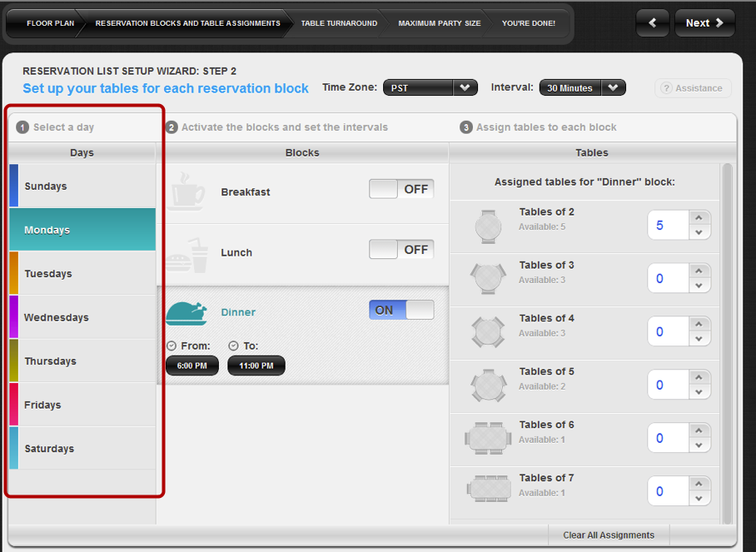Click the Tables panel vertical scrollbar

click(727, 344)
